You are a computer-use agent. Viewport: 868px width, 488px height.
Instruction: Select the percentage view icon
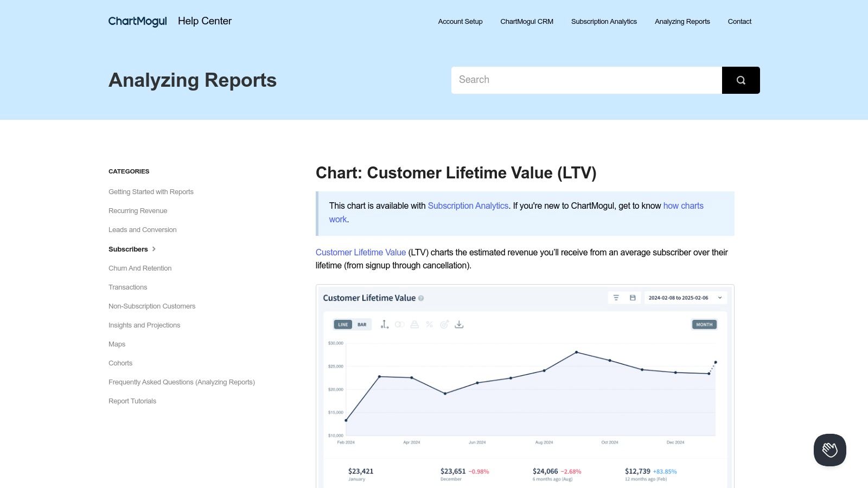coord(429,324)
